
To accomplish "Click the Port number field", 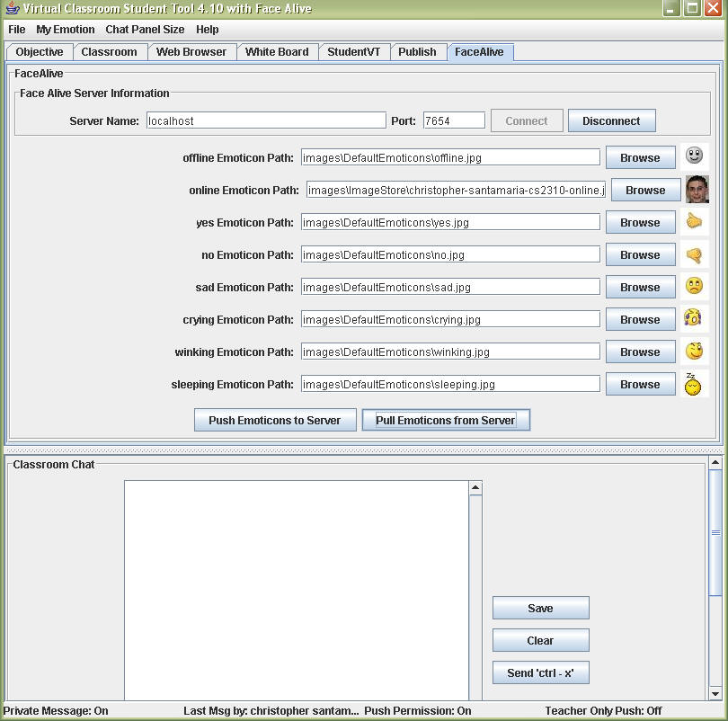I will 454,120.
